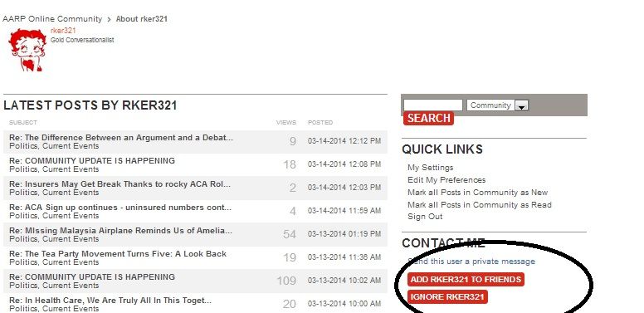644x313 pixels.
Task: Click the Sign Out link
Action: coord(425,217)
